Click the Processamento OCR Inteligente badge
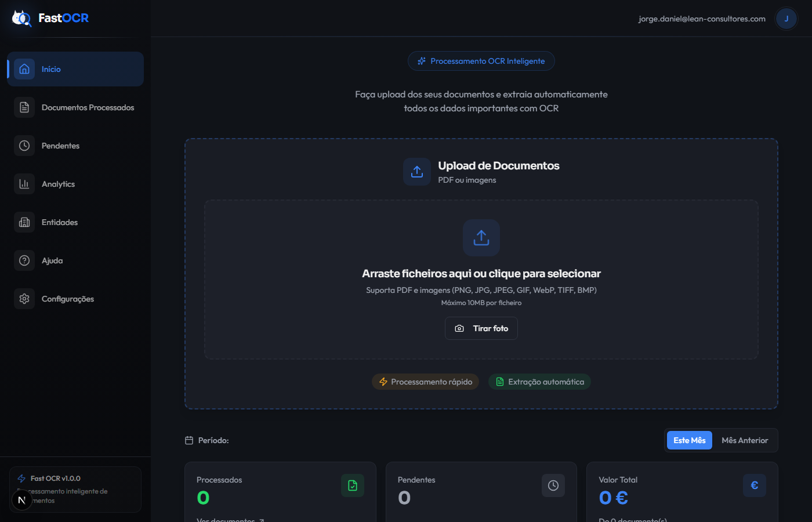 [x=481, y=61]
